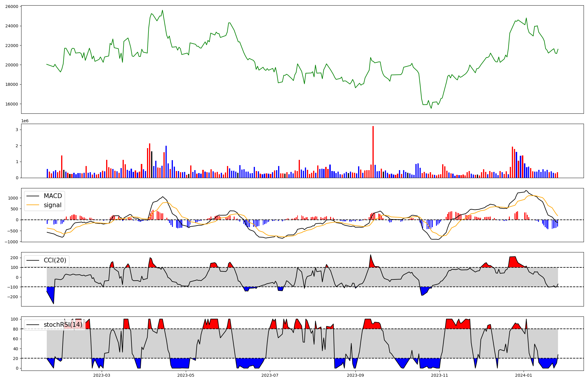Click the signal legend entry
Viewport: 588px width, 382px height.
coord(52,205)
